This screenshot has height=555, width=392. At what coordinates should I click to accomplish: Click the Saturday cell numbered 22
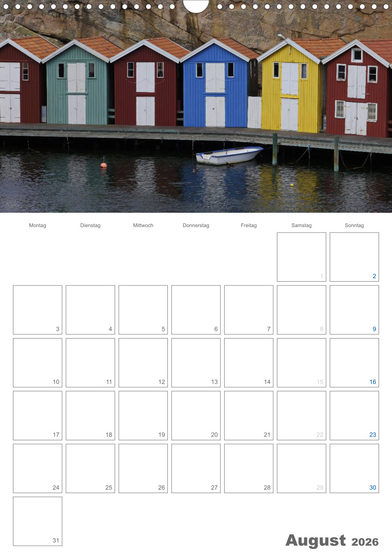(x=301, y=415)
